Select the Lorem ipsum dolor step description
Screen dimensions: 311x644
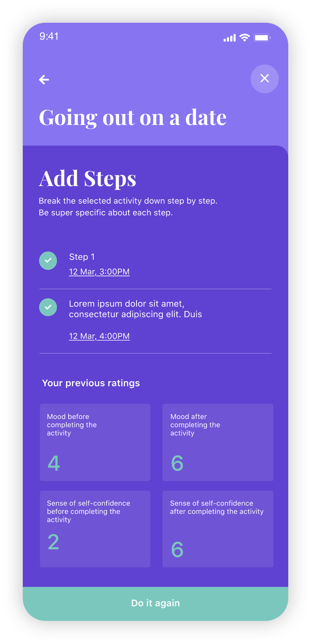coord(135,309)
